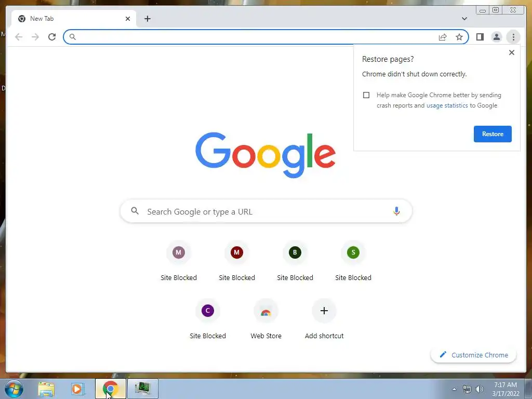Click "Chrome didn't shut down correctly." text
Screen dimensions: 532x399
414,74
